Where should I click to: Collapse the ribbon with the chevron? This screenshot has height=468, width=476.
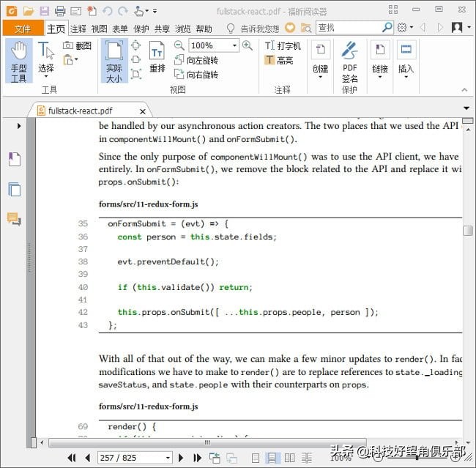click(x=464, y=89)
